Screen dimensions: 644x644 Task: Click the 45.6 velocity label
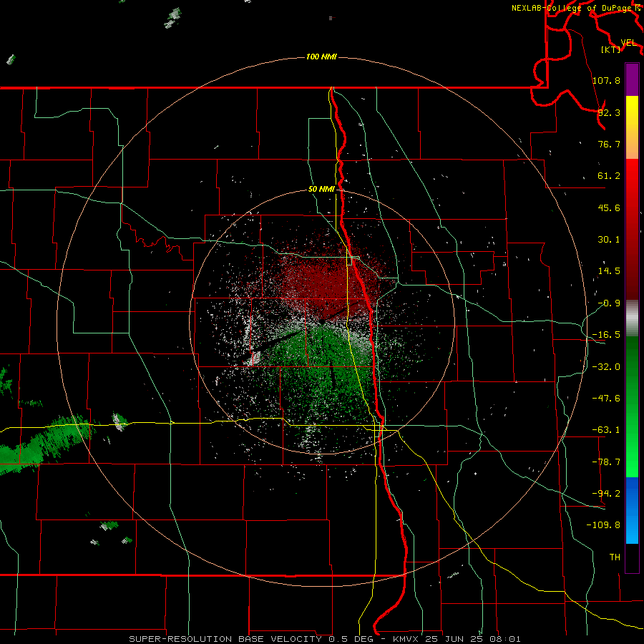(609, 208)
